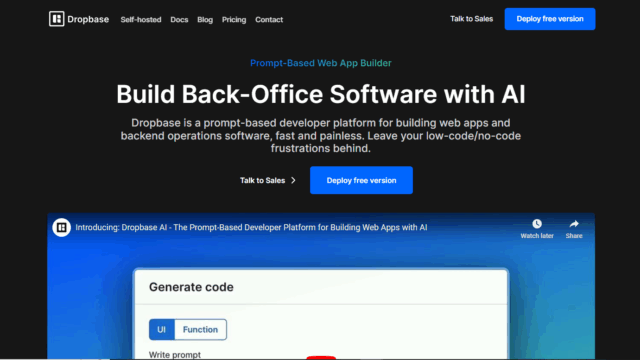Click the Watch later clock icon
This screenshot has width=640, height=360.
pyautogui.click(x=537, y=224)
